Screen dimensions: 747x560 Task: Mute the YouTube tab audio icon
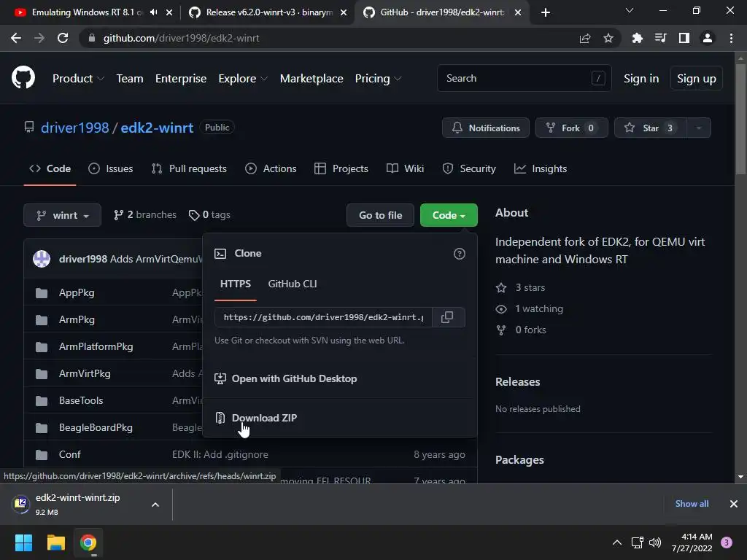pos(153,12)
